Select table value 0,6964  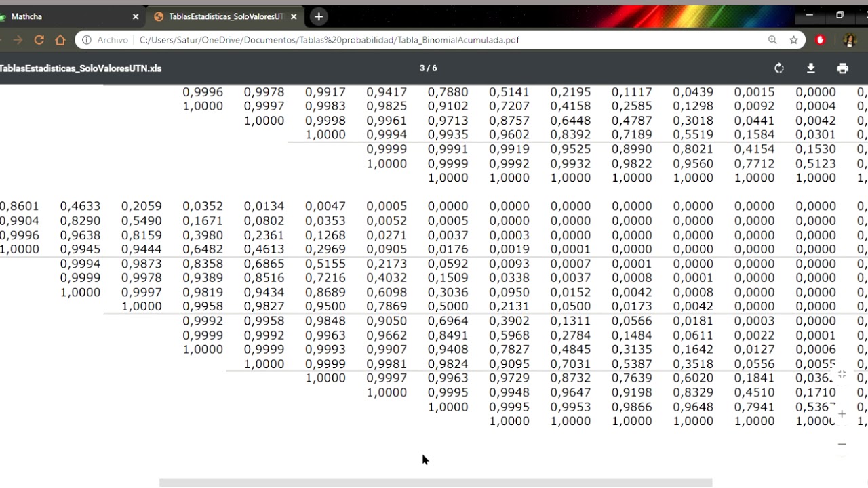[448, 321]
